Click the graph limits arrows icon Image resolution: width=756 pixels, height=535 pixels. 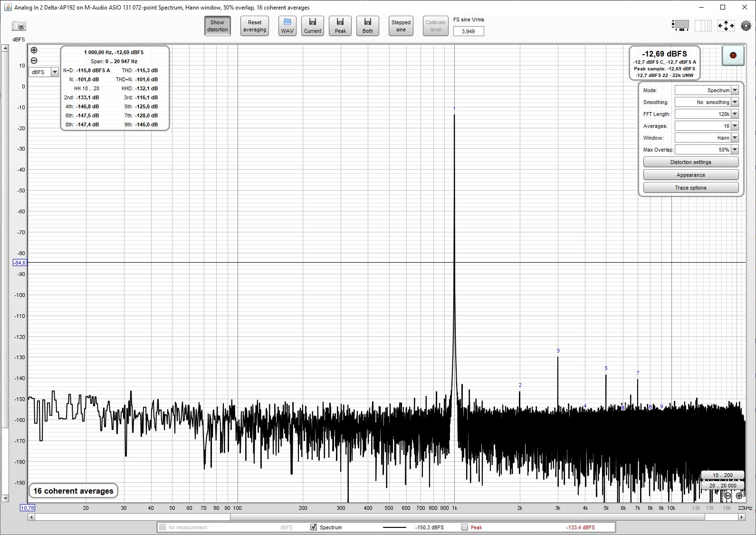click(x=726, y=26)
